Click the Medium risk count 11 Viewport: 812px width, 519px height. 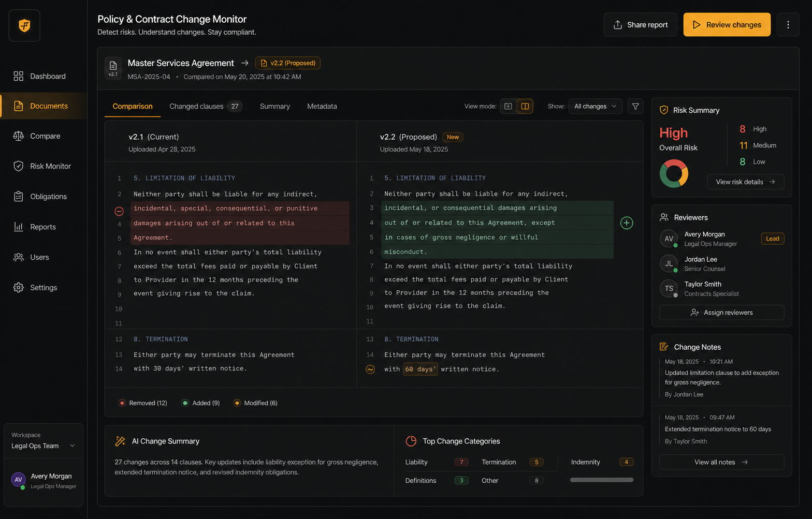coord(744,145)
